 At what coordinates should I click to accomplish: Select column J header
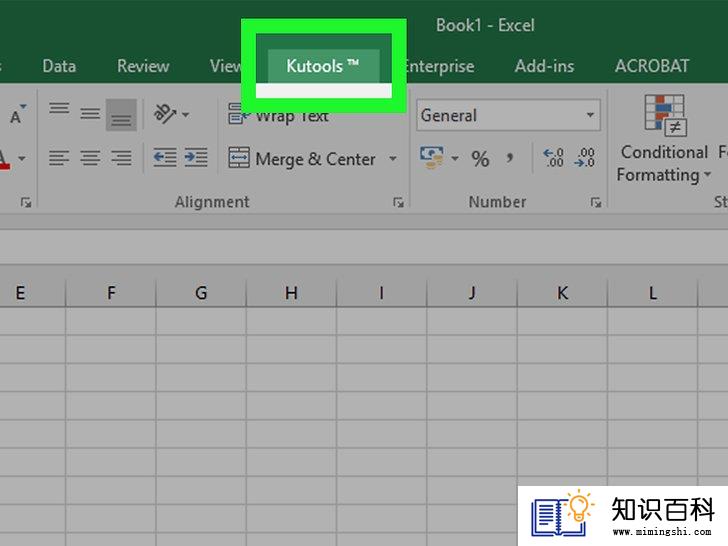click(472, 293)
